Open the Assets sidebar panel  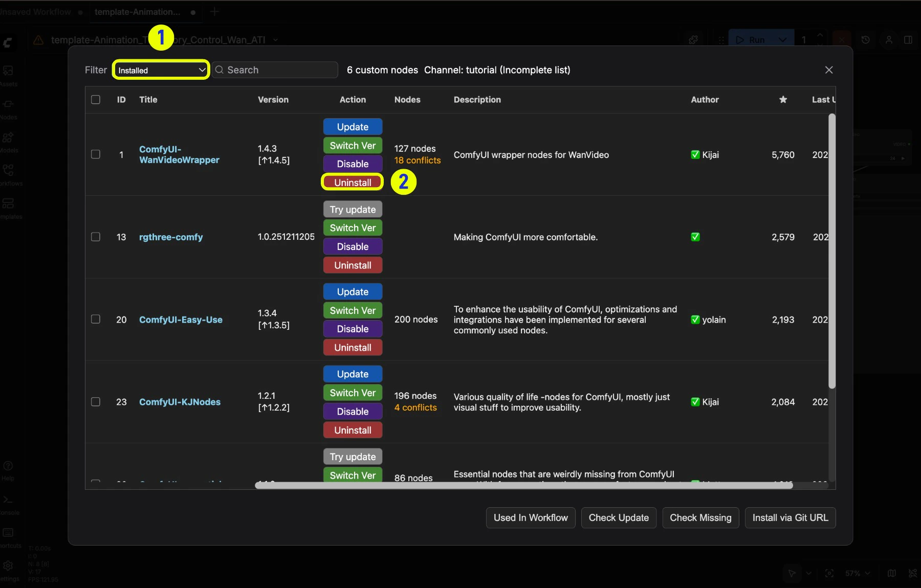[8, 75]
